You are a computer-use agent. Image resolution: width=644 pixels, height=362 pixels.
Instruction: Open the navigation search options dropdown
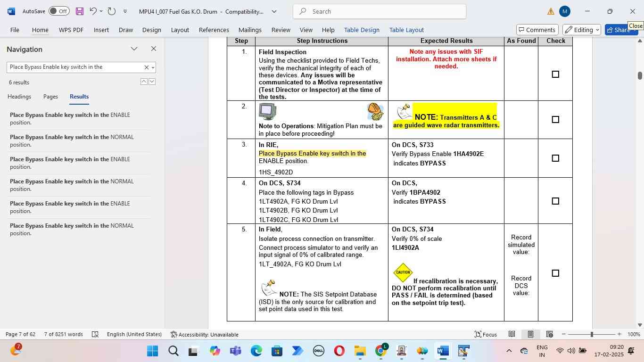click(x=153, y=67)
